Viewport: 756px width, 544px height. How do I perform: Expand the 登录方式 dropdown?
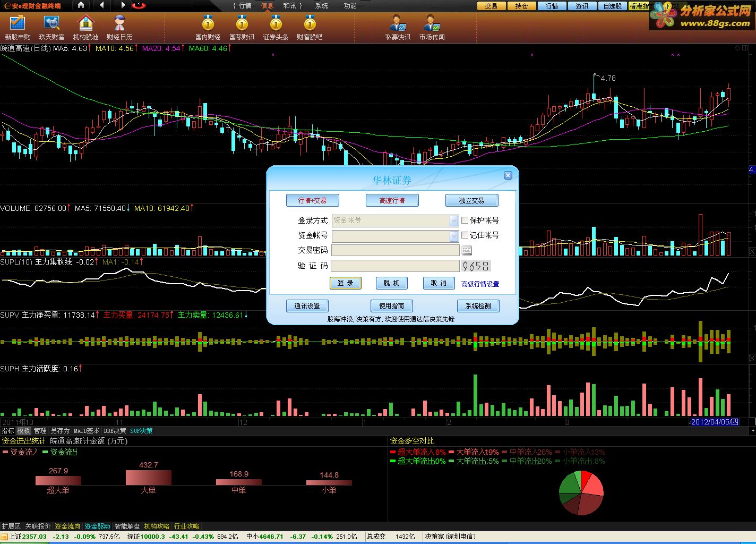pos(454,220)
